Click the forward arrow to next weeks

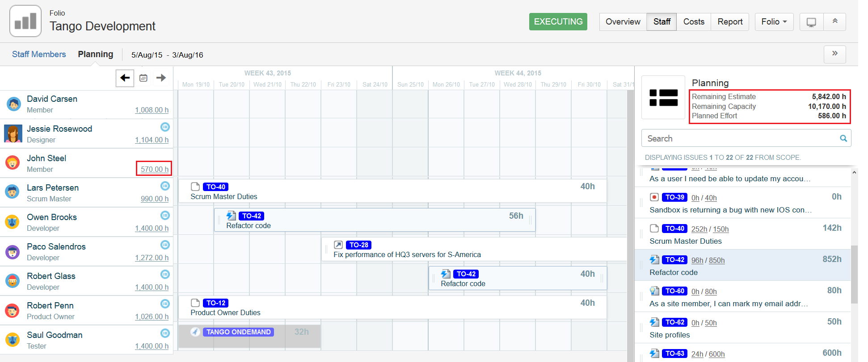point(161,78)
